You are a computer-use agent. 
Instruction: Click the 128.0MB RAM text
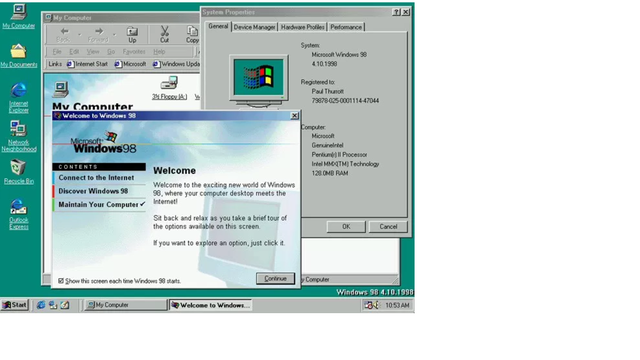coord(330,173)
